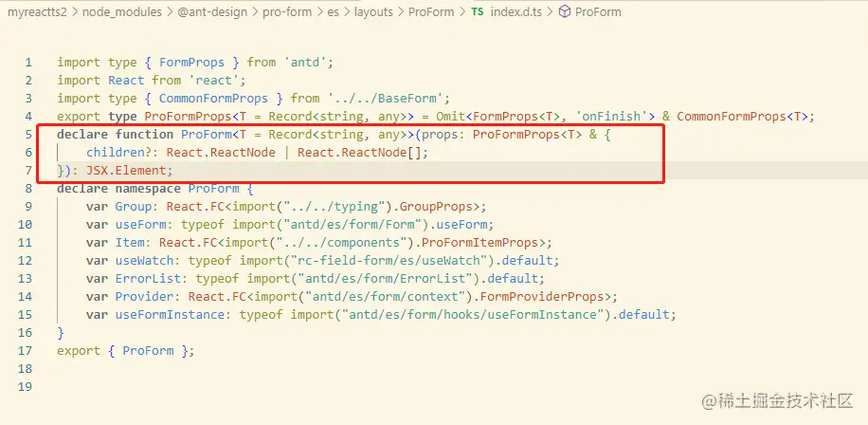Open the node_modules breadcrumb folder

point(122,11)
